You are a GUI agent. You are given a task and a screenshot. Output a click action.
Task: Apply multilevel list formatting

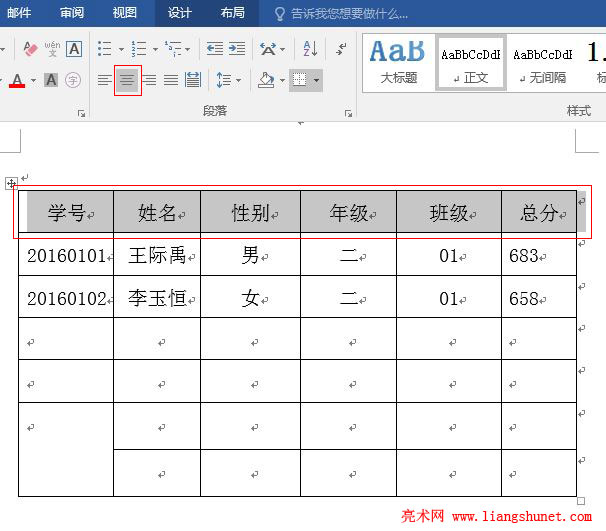[173, 49]
